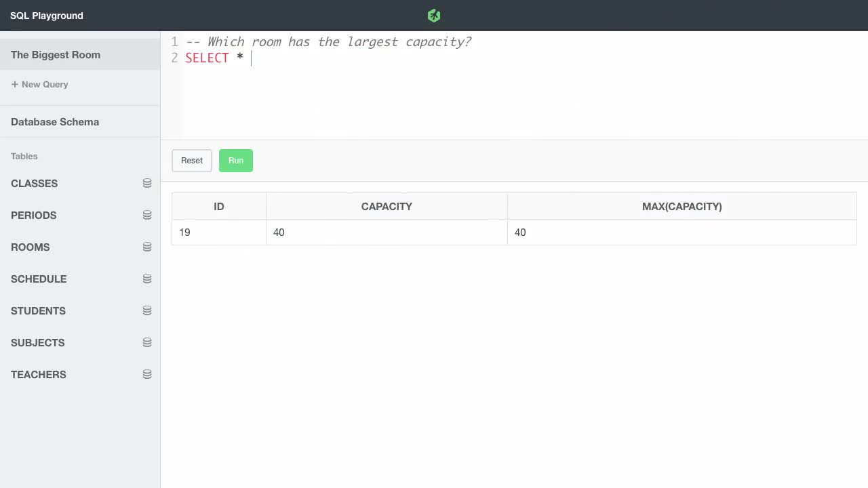868x488 pixels.
Task: Switch to The Biggest Room query
Action: [x=56, y=54]
